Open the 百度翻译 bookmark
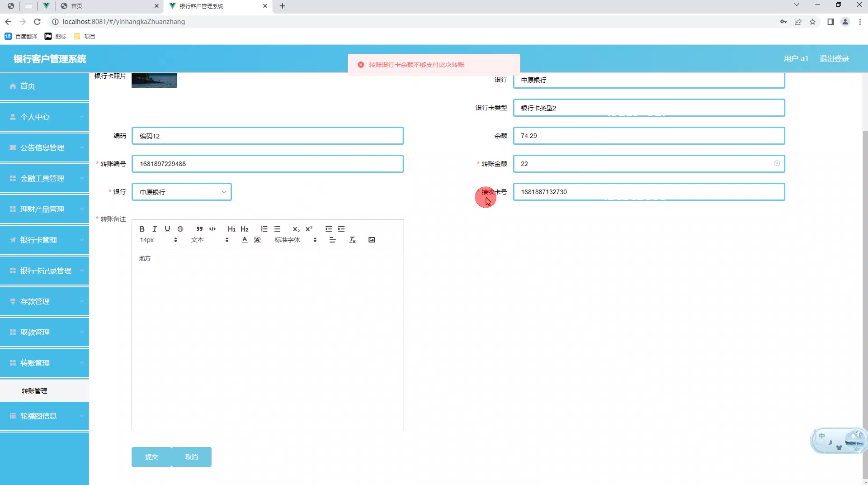This screenshot has height=485, width=868. click(21, 36)
